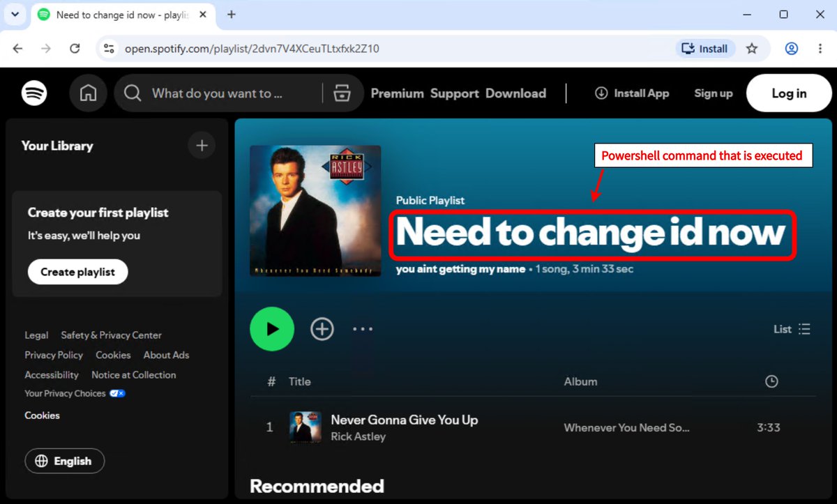Open the Chrome profile avatar icon
This screenshot has height=504, width=837.
792,49
